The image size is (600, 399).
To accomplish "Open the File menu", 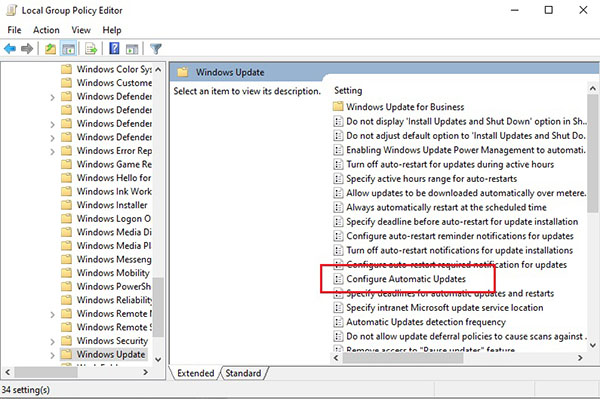I will point(14,30).
